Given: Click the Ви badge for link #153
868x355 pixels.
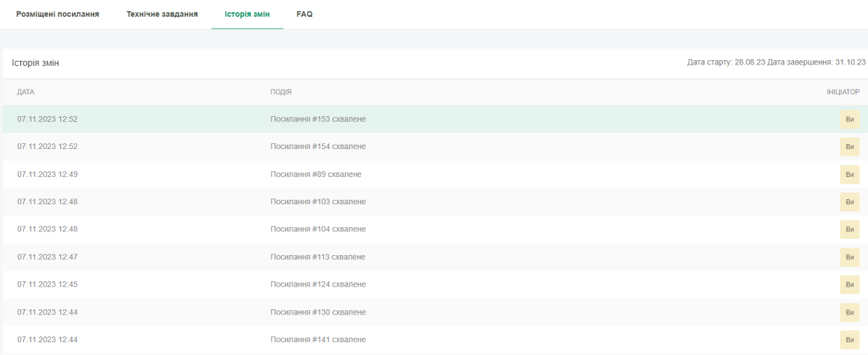Looking at the screenshot, I should (849, 119).
